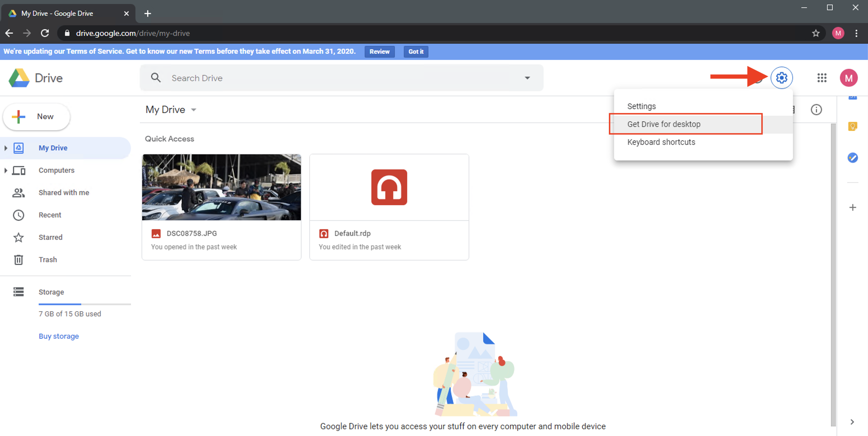
Task: Bookmark this page star
Action: coord(815,33)
